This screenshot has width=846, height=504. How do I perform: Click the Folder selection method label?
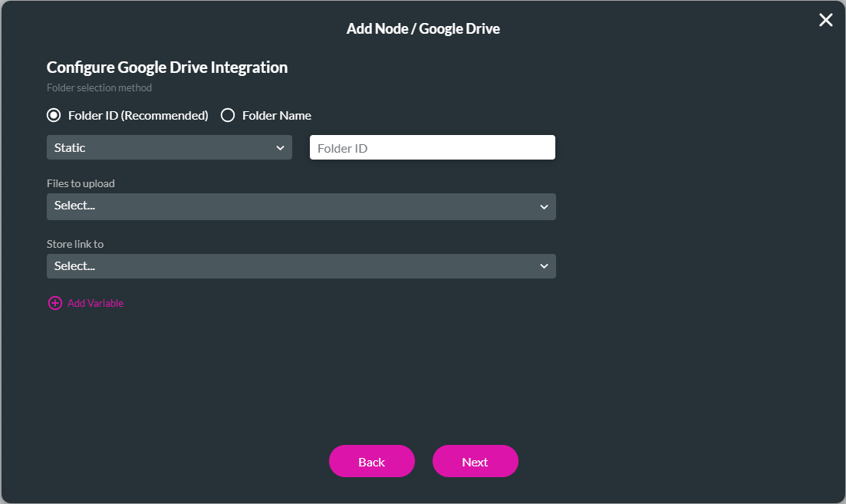point(99,87)
